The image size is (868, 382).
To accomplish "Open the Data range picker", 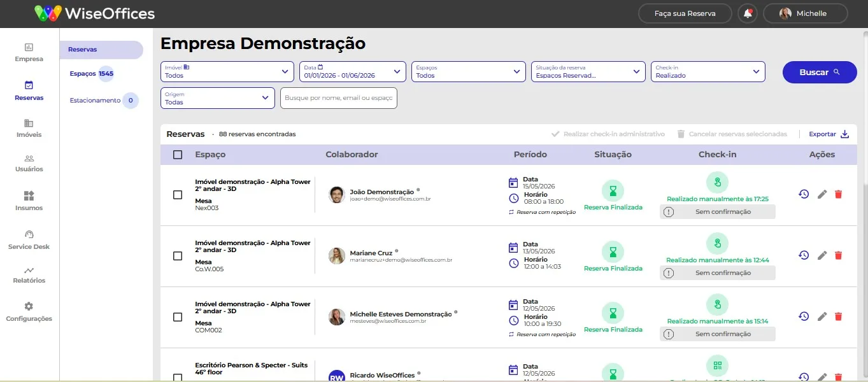I will (x=353, y=71).
